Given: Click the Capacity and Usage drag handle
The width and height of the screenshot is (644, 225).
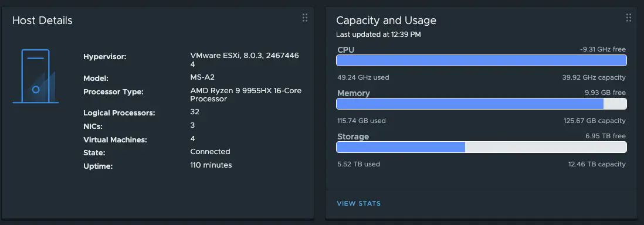Looking at the screenshot, I should pyautogui.click(x=628, y=18).
